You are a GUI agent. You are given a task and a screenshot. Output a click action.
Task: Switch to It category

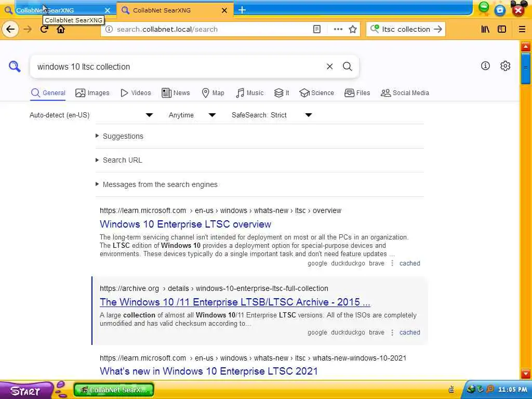(282, 93)
